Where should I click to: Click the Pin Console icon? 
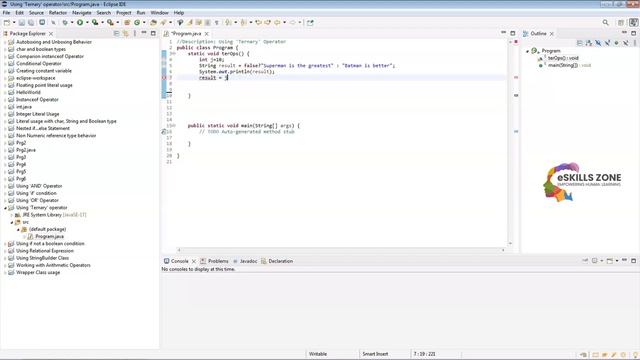[x=585, y=261]
